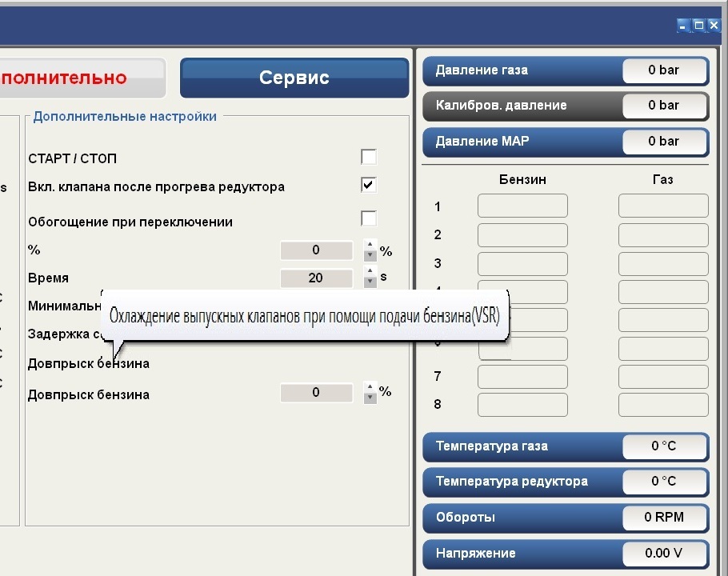Image resolution: width=728 pixels, height=576 pixels.
Task: Select the Калибров. давление indicator
Action: (x=565, y=106)
